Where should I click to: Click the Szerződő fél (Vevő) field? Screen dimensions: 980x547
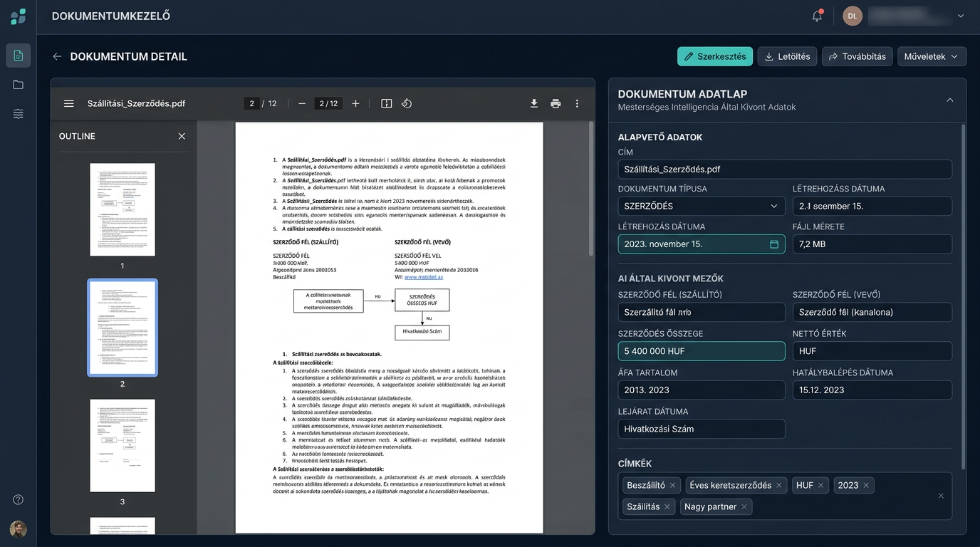point(872,312)
